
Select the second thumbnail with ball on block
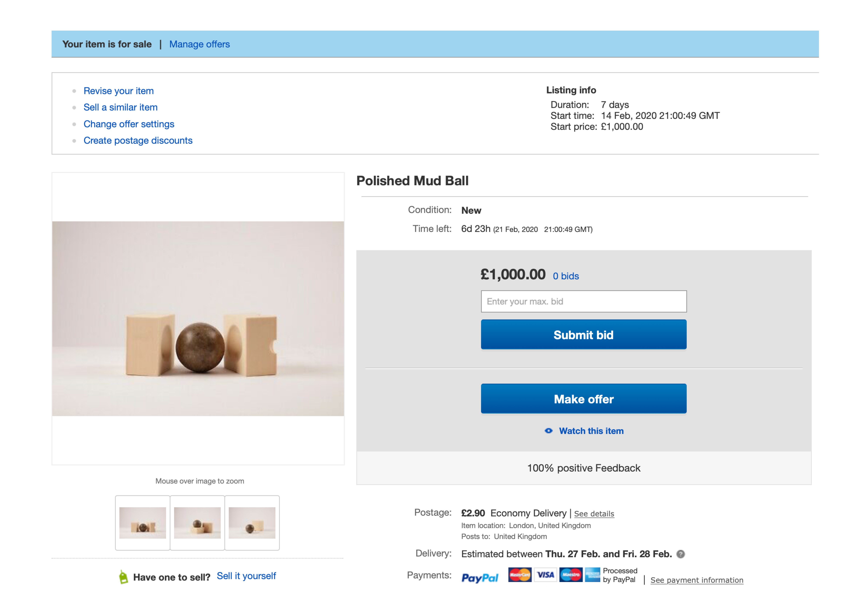197,523
